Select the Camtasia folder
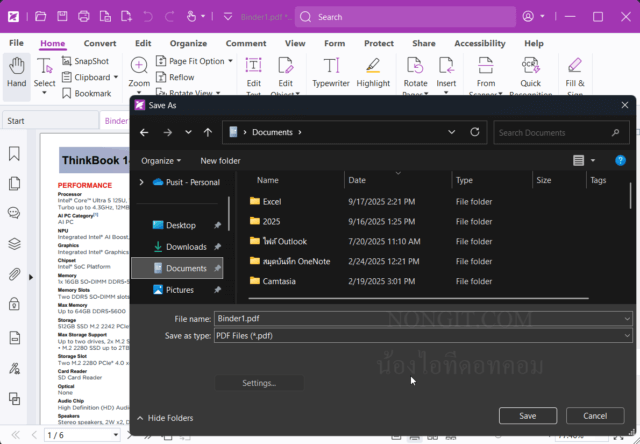The height and width of the screenshot is (444, 640). tap(279, 281)
